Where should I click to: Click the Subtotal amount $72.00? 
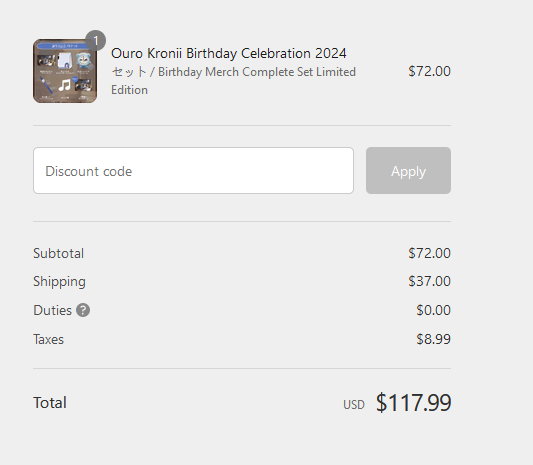click(429, 253)
